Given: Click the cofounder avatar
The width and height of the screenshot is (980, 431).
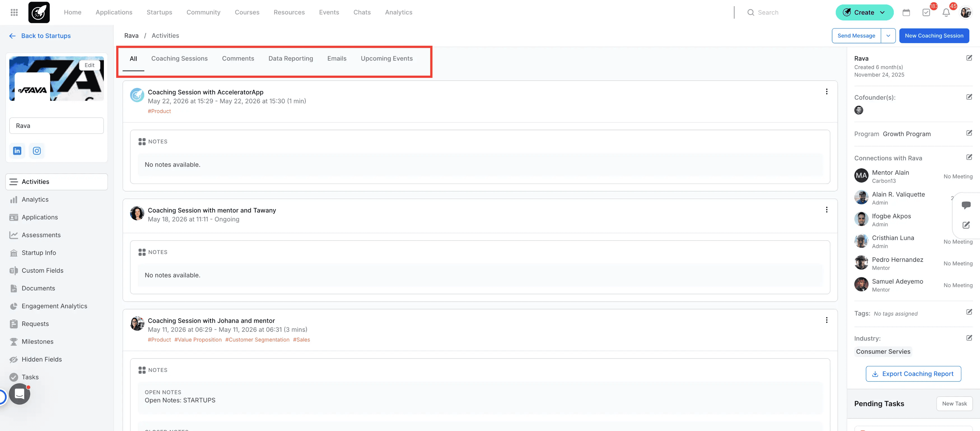Looking at the screenshot, I should click(x=859, y=110).
